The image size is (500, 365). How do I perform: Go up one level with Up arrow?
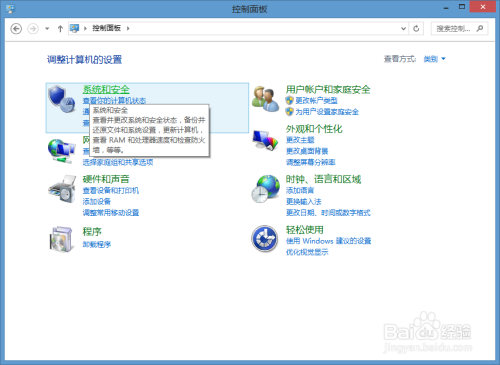[x=60, y=29]
